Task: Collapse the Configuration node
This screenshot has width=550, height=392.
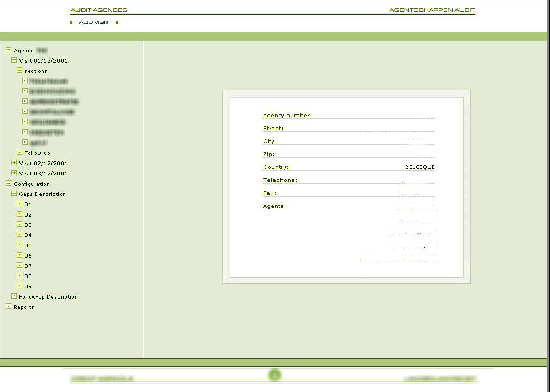Action: pos(9,184)
